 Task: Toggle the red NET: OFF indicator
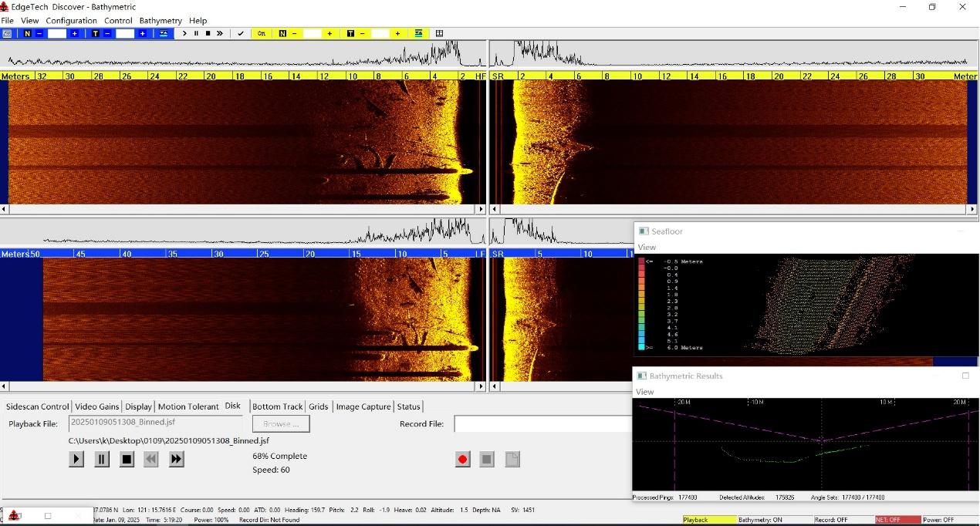pos(897,520)
